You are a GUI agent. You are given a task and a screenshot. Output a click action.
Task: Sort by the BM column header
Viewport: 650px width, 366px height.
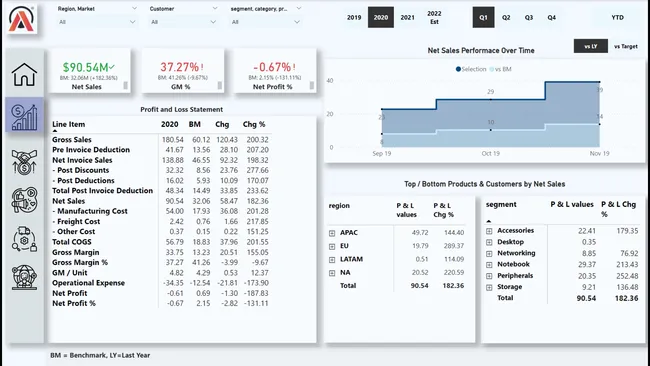click(x=195, y=124)
